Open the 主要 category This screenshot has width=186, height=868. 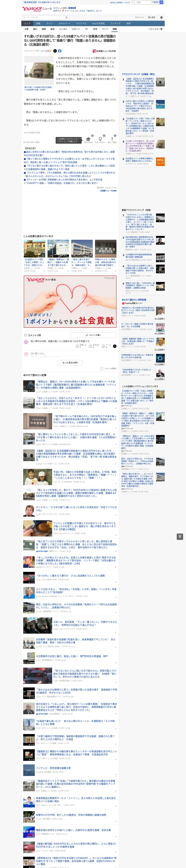(26, 29)
